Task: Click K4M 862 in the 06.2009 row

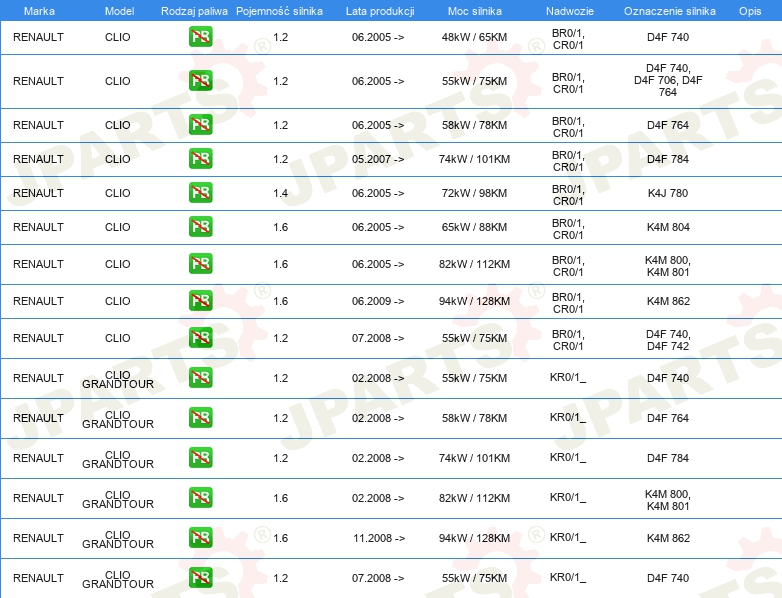Action: pos(668,301)
